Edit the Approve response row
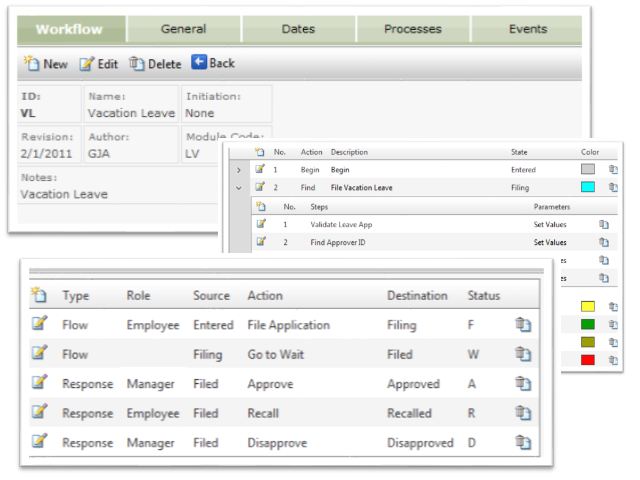This screenshot has height=480, width=640. [x=40, y=382]
